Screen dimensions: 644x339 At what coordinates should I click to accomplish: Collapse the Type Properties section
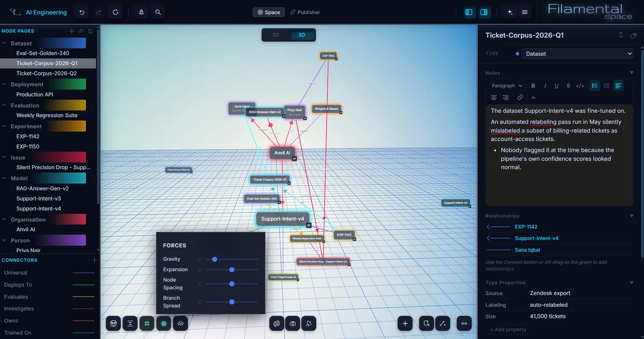(632, 283)
